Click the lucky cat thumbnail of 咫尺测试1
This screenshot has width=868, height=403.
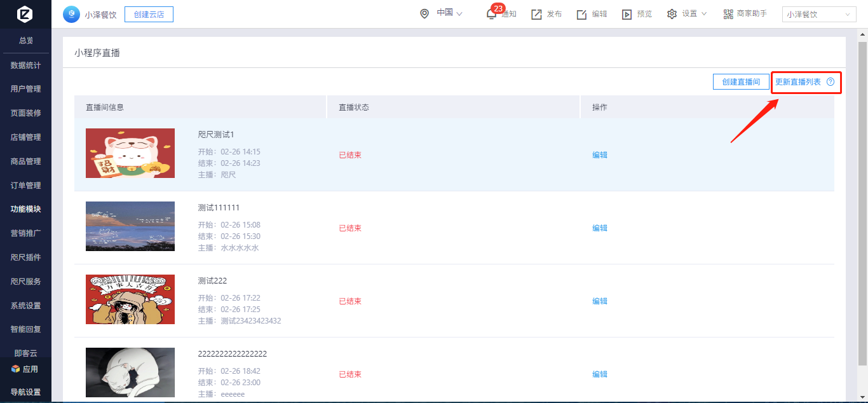pyautogui.click(x=130, y=153)
